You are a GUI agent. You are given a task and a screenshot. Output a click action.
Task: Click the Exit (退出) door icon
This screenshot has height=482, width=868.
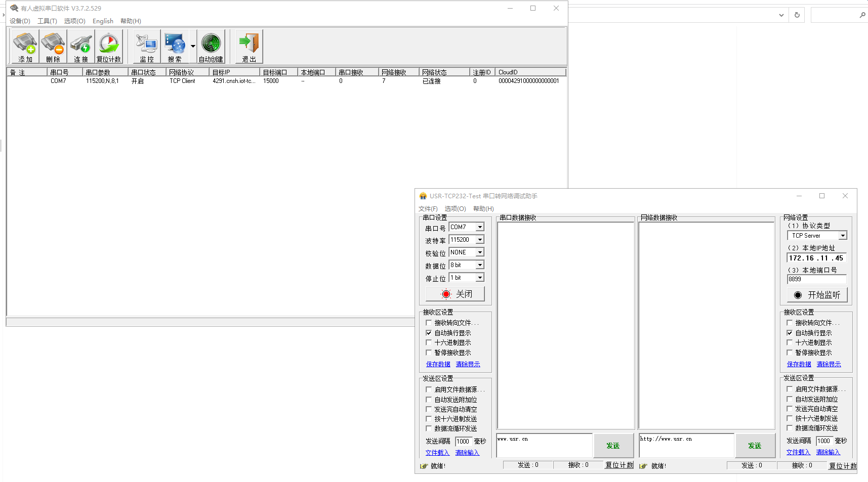click(x=249, y=46)
